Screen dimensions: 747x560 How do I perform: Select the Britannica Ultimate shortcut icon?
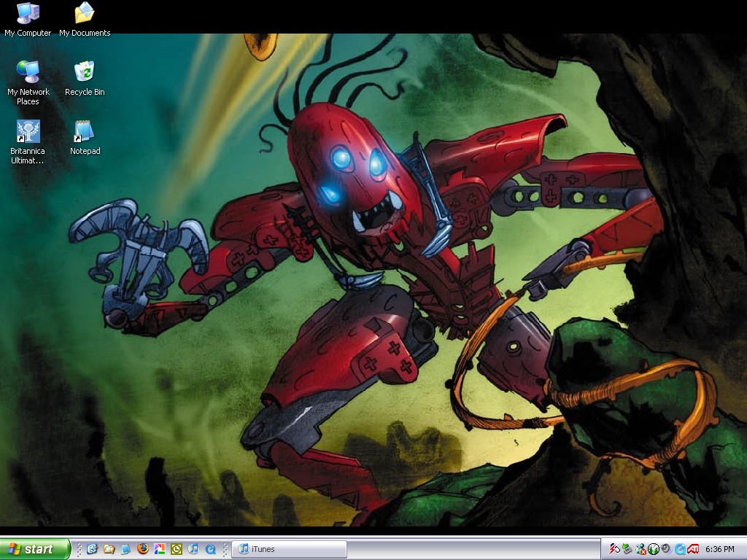[x=28, y=142]
